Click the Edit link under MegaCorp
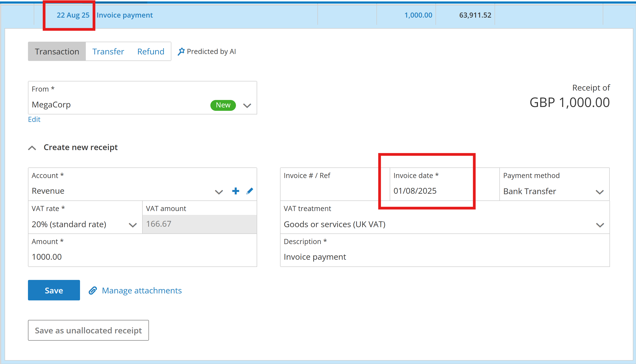The width and height of the screenshot is (636, 364). click(x=34, y=119)
